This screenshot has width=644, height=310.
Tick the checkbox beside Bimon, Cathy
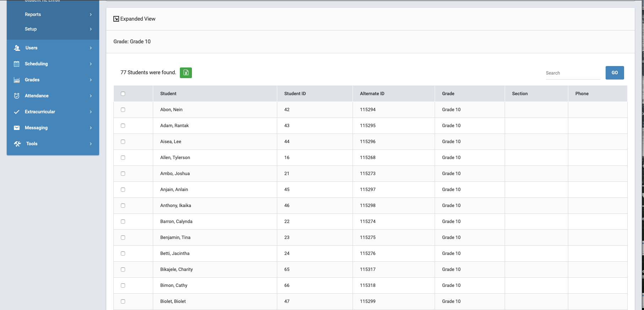(123, 285)
